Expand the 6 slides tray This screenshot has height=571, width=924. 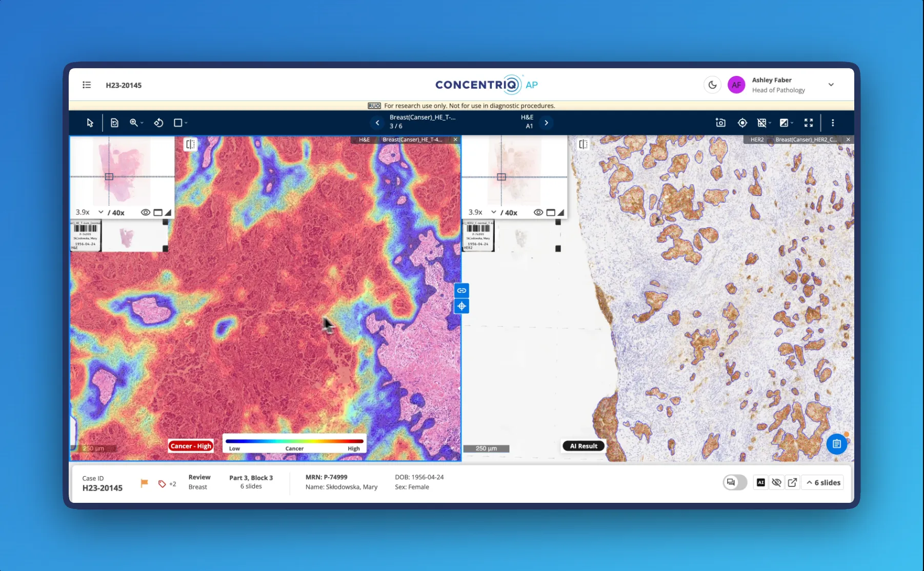pyautogui.click(x=823, y=482)
